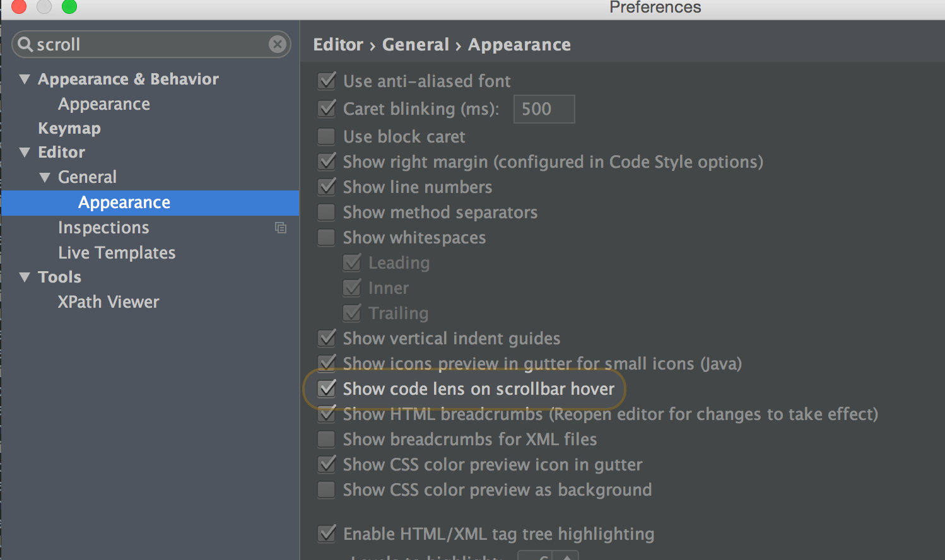Image resolution: width=945 pixels, height=560 pixels.
Task: Click the Caret blinking value field
Action: (x=544, y=108)
